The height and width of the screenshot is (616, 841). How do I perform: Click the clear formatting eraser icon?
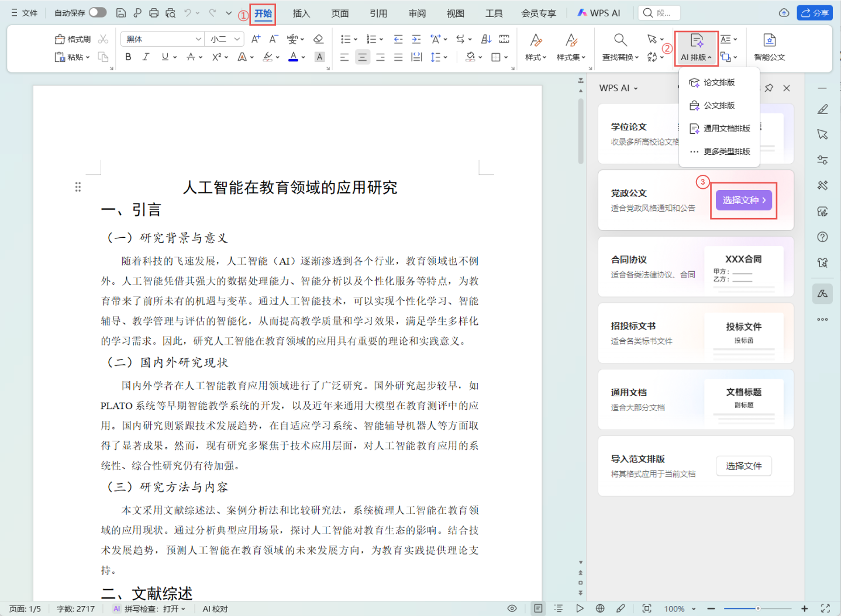(318, 39)
